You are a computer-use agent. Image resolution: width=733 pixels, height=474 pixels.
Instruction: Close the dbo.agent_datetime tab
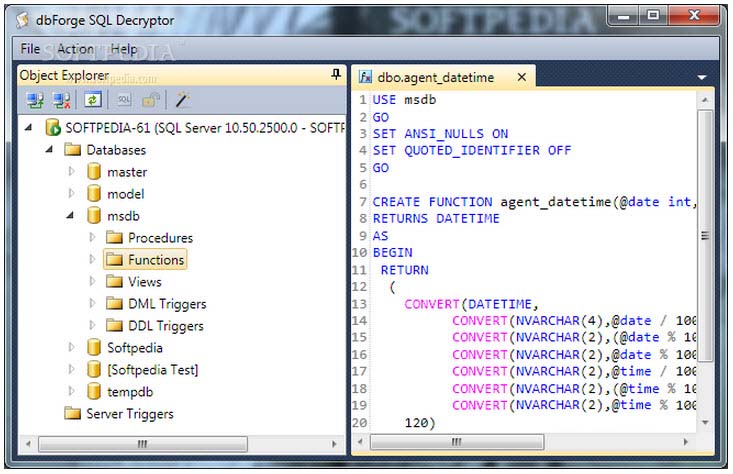520,77
